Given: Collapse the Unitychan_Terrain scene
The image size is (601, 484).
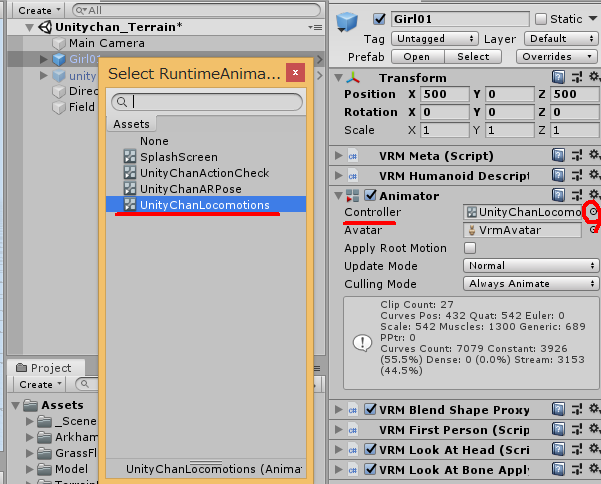Looking at the screenshot, I should pos(30,28).
